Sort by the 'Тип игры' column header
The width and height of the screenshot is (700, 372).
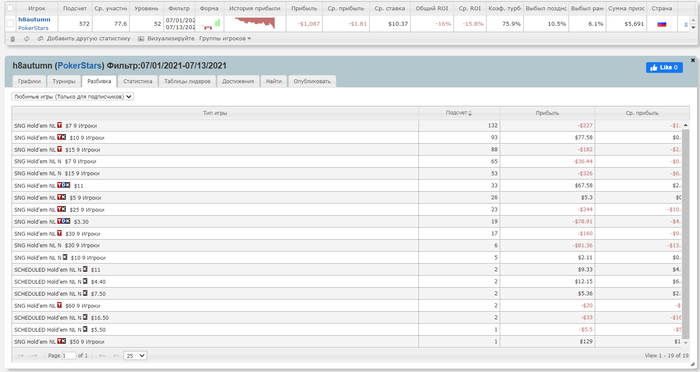[215, 113]
